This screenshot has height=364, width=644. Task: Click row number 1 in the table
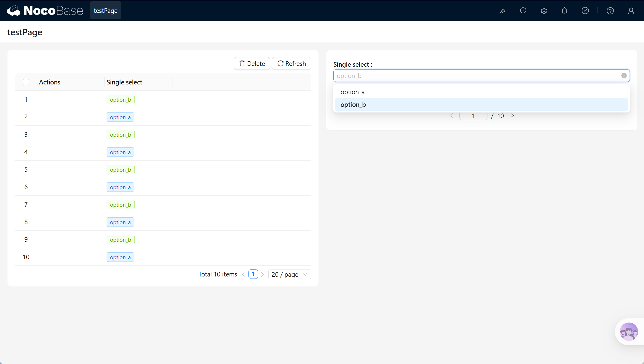pyautogui.click(x=26, y=99)
